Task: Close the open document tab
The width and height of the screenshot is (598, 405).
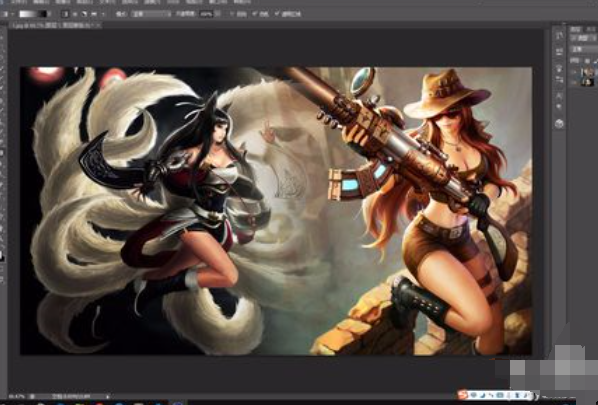Action: tap(98, 26)
